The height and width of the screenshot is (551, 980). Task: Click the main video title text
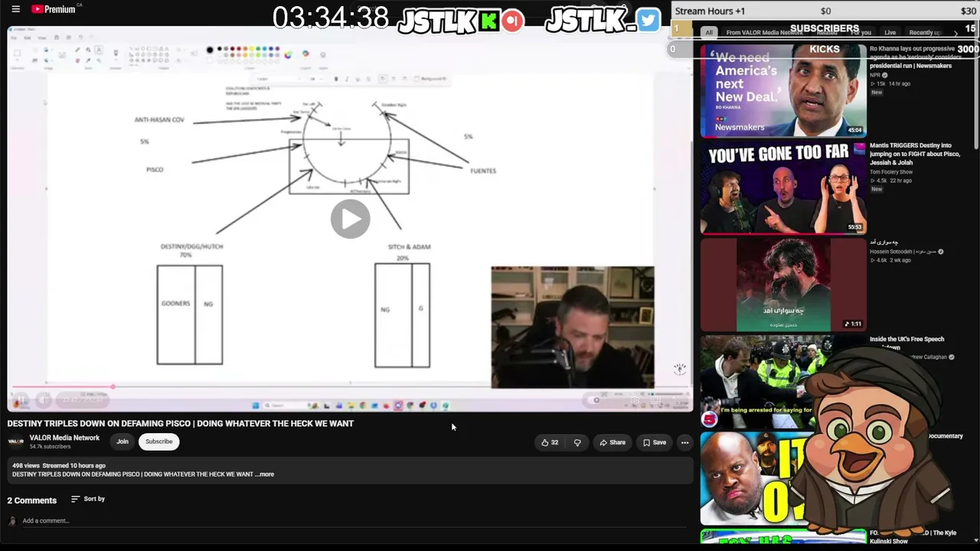(x=181, y=423)
